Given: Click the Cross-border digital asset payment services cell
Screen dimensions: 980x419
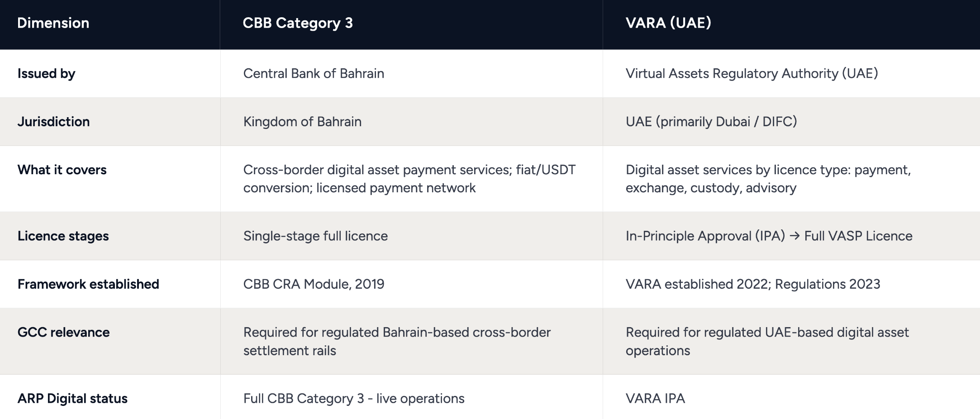Looking at the screenshot, I should point(409,179).
